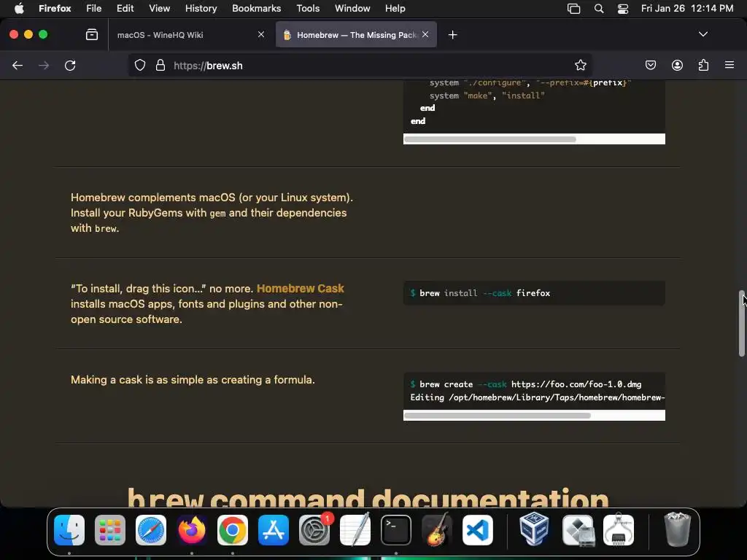The height and width of the screenshot is (560, 747).
Task: Reload the brew.sh page
Action: pos(70,65)
